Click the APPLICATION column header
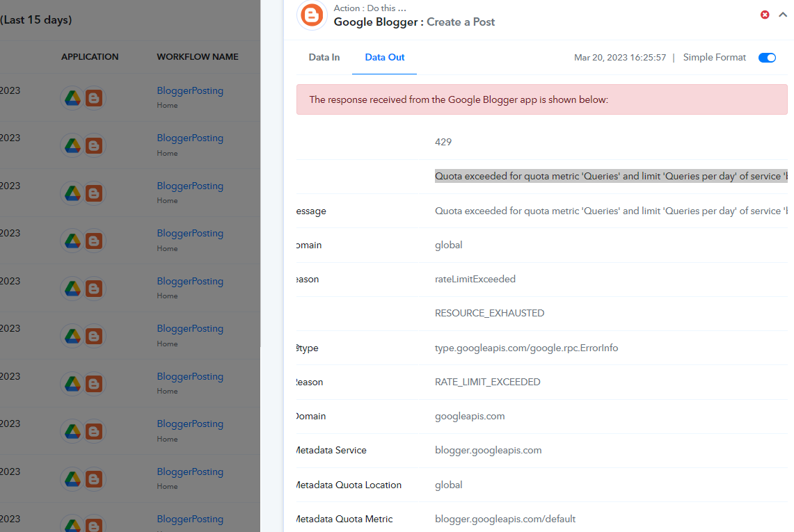Screen dimensions: 794x532 tap(90, 57)
